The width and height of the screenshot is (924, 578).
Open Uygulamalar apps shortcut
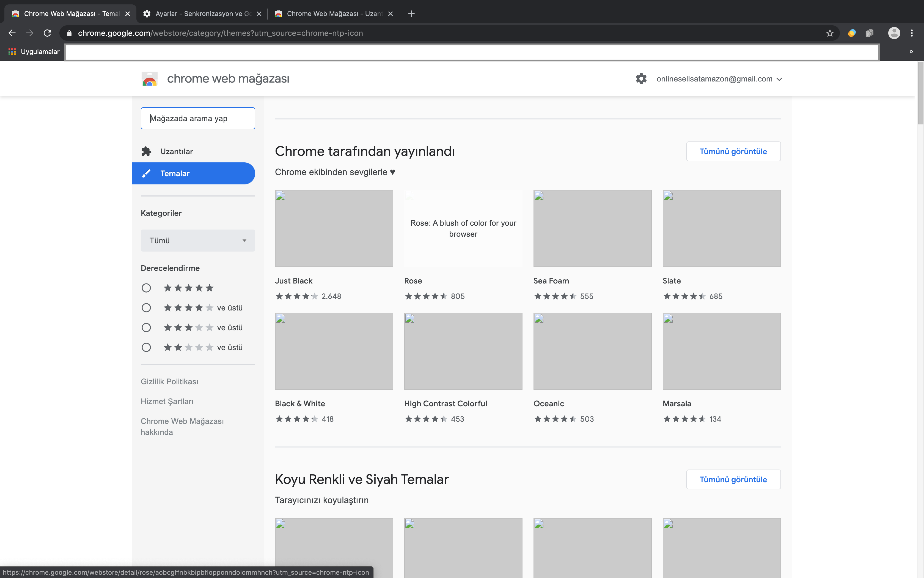point(34,52)
